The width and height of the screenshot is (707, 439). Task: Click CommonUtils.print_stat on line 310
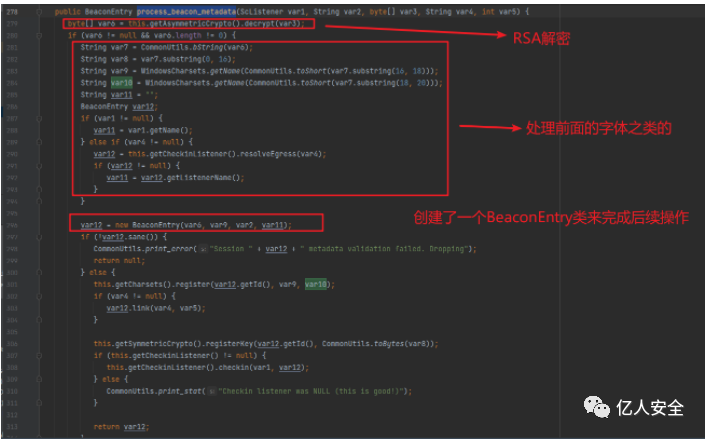[154, 391]
